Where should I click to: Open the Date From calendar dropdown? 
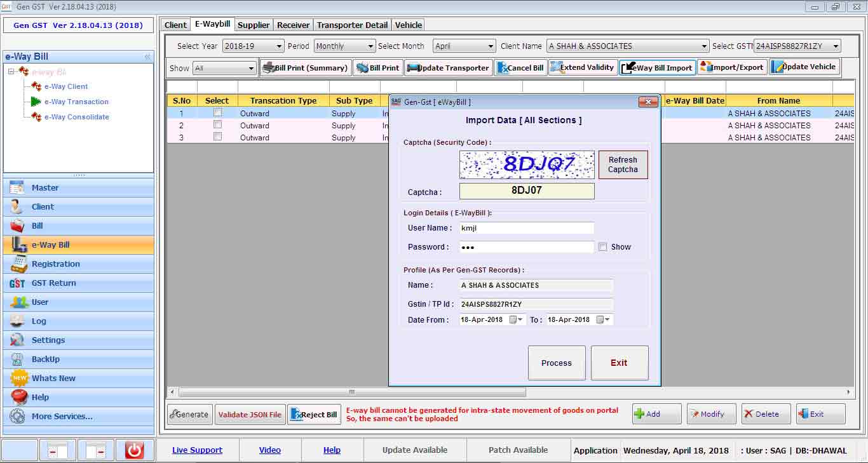pyautogui.click(x=521, y=320)
